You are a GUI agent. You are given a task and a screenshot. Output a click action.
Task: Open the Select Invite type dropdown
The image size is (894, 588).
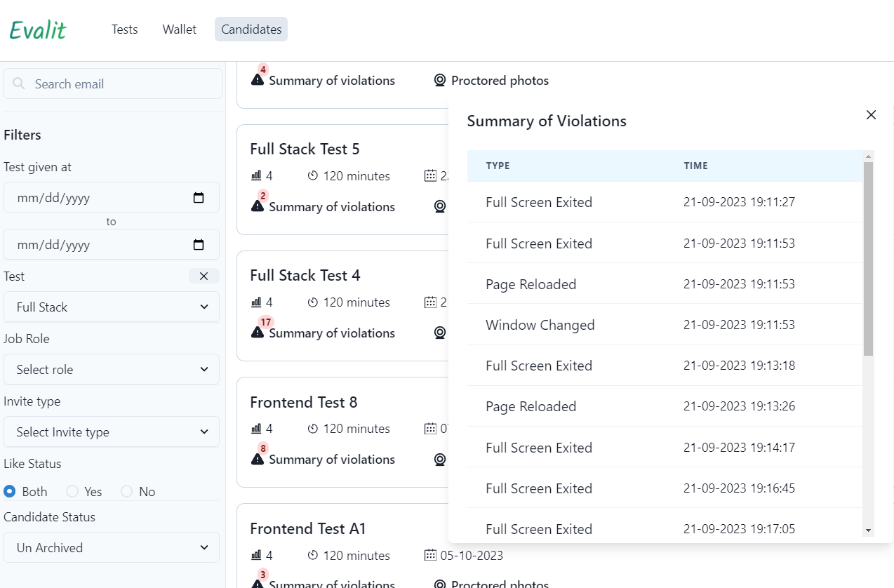point(112,432)
